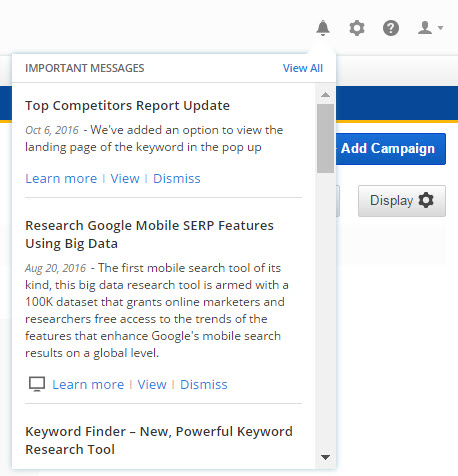Click the scrollbar down arrow in messages
The width and height of the screenshot is (458, 476).
click(x=325, y=457)
